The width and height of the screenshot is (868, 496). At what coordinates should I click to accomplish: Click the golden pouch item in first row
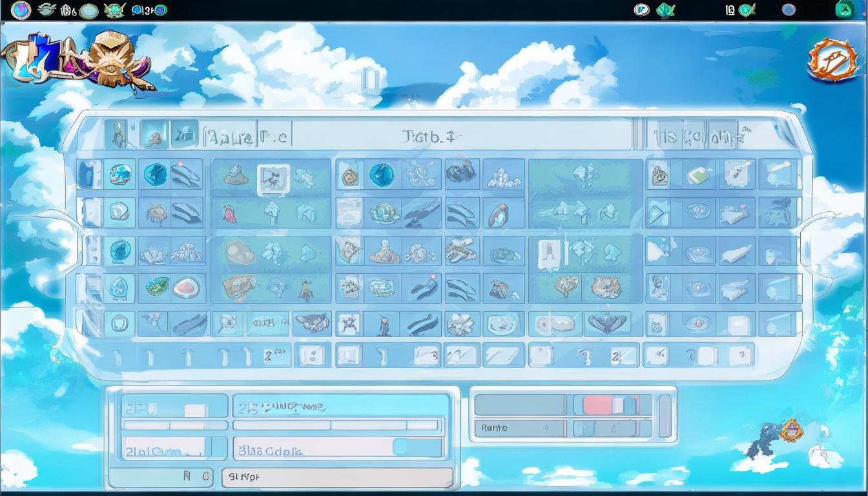[x=350, y=176]
